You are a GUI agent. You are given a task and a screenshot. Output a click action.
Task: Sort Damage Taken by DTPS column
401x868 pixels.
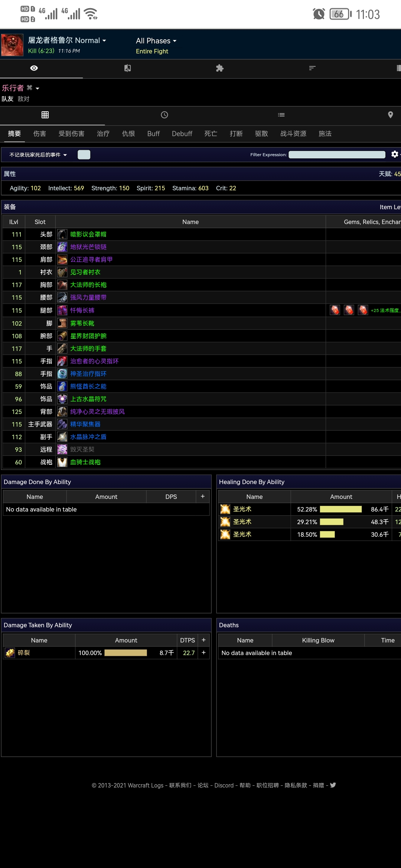click(x=188, y=640)
